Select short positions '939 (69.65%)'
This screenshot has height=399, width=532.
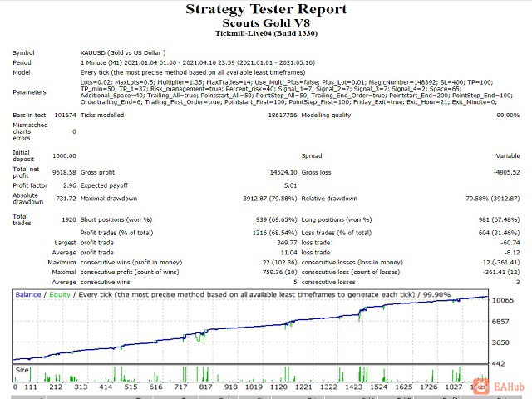pos(276,219)
